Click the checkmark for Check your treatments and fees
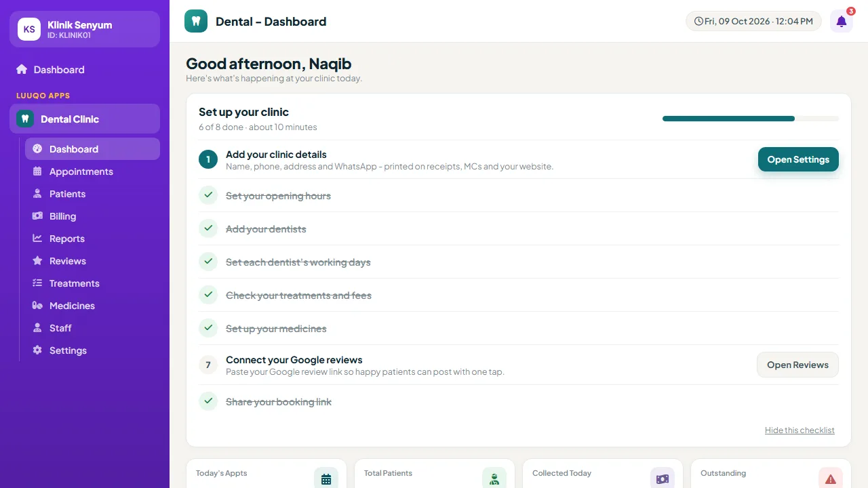Image resolution: width=868 pixels, height=488 pixels. (208, 295)
